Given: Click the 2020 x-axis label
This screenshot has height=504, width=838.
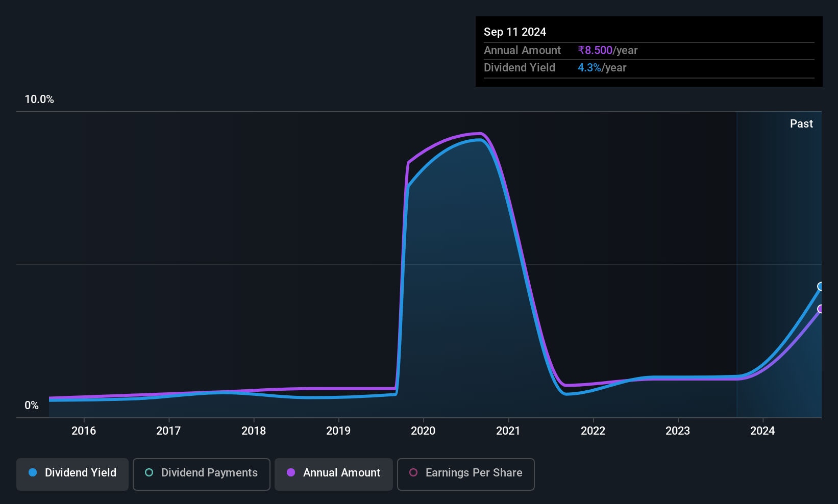Looking at the screenshot, I should pos(423,431).
